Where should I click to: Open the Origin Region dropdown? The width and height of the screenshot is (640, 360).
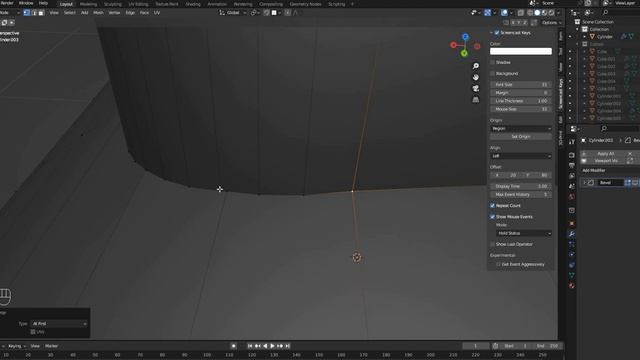coord(521,129)
